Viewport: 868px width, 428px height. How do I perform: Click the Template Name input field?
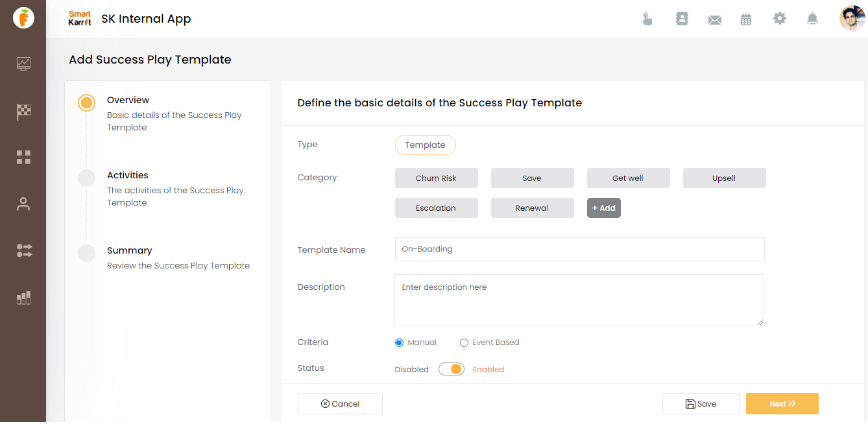[x=580, y=249]
